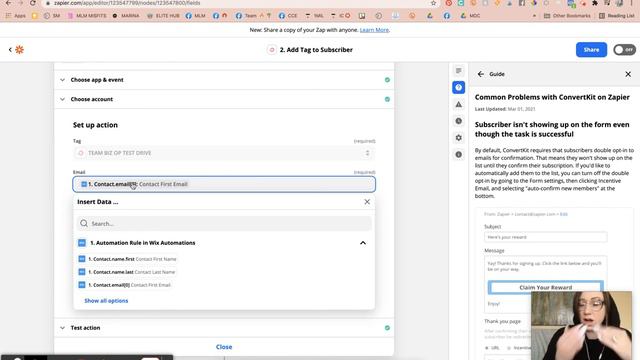
Task: Click the Common Problems with ConvertKit heading
Action: 552,97
